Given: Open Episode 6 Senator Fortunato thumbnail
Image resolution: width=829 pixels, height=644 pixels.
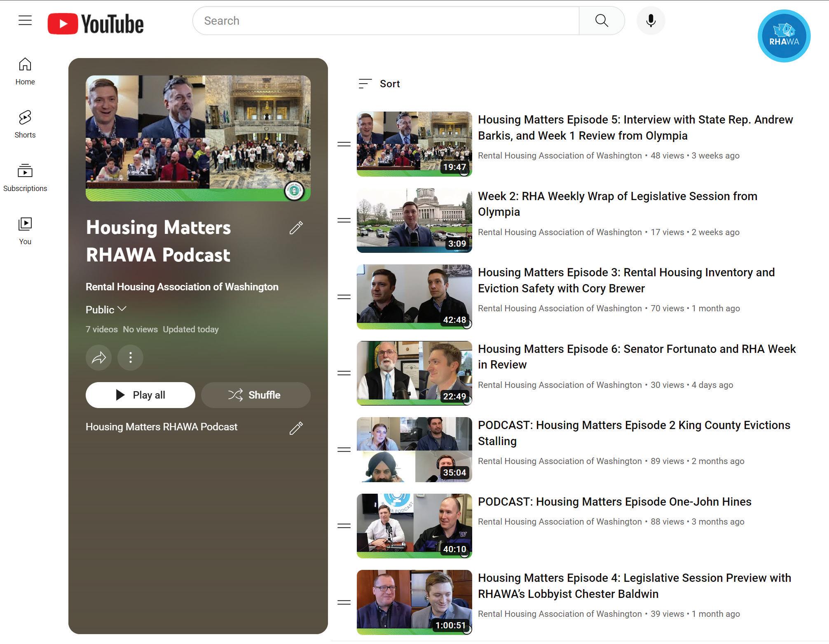Looking at the screenshot, I should (x=414, y=373).
